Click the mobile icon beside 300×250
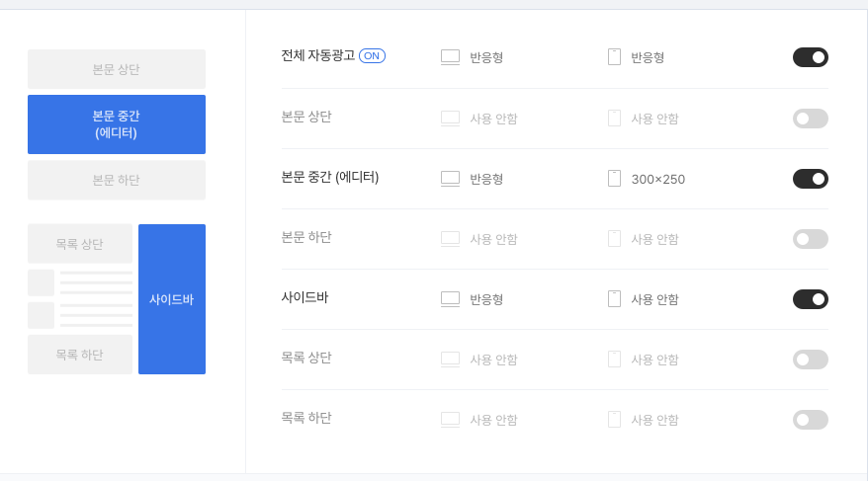Viewport: 868px width, 481px height. click(614, 179)
